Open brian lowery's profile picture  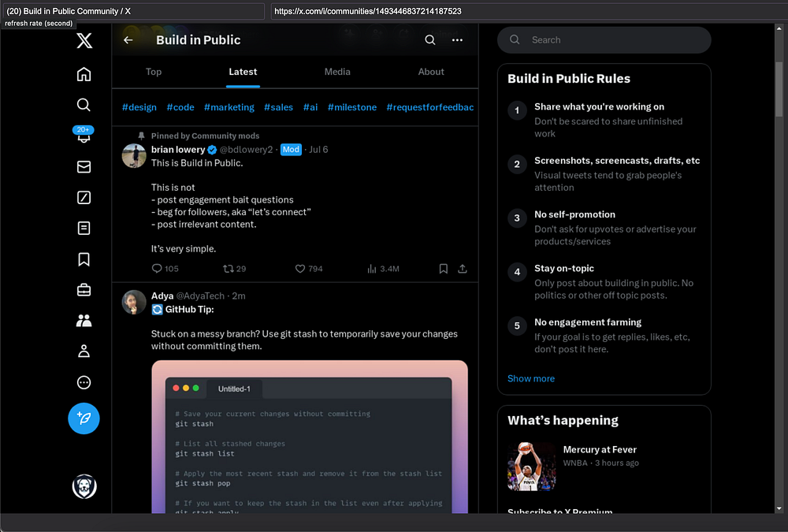pos(134,156)
